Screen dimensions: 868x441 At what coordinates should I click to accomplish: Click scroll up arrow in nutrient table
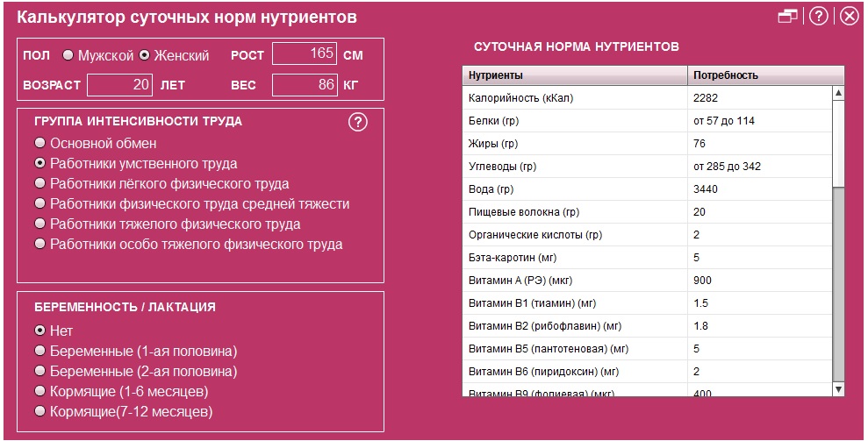837,92
